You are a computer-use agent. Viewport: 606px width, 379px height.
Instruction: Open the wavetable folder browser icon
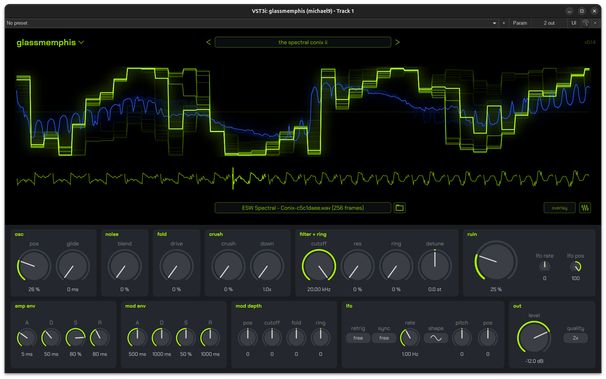399,208
